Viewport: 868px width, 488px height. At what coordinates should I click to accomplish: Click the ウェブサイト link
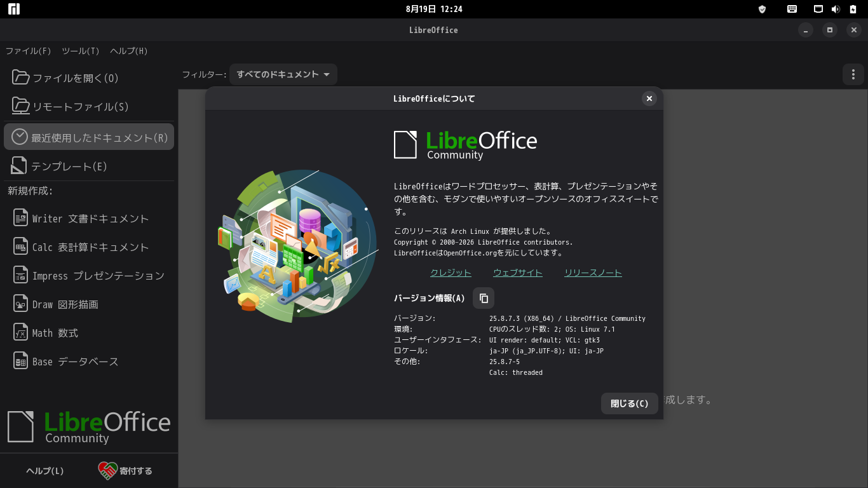(518, 273)
